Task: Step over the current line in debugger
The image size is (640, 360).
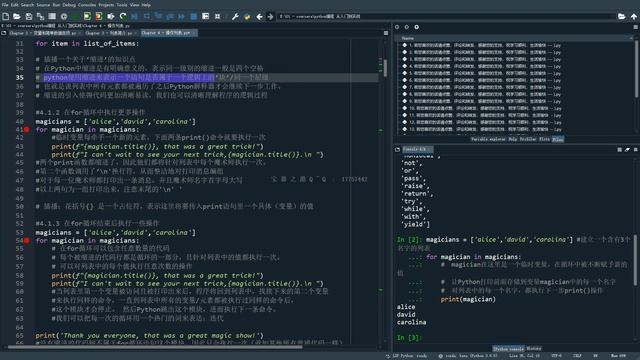Action: click(x=146, y=16)
